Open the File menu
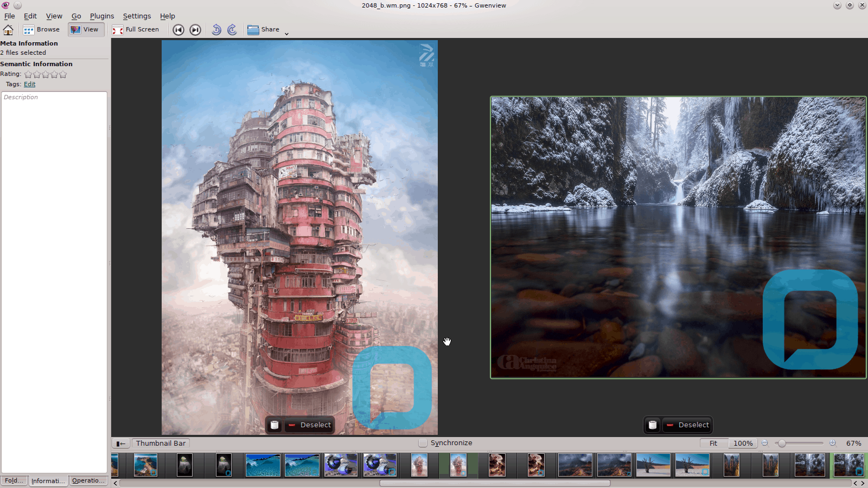This screenshot has height=488, width=868. pyautogui.click(x=10, y=16)
